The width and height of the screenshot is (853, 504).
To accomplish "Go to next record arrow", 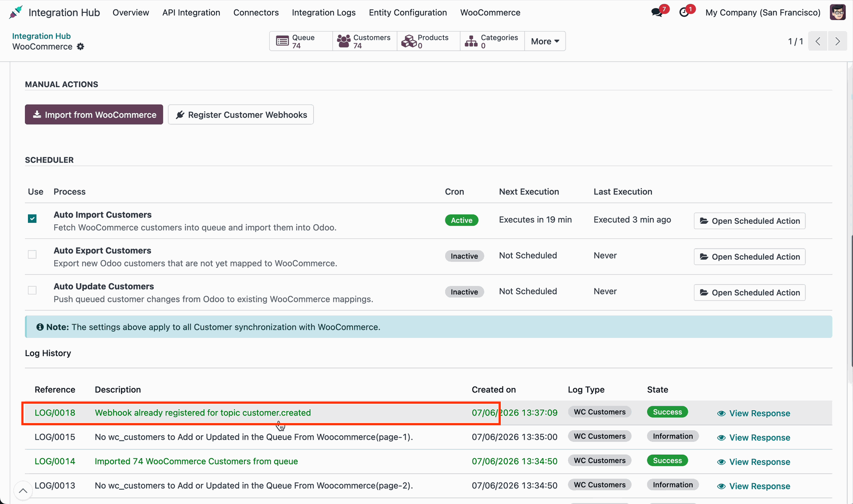I will pos(837,41).
